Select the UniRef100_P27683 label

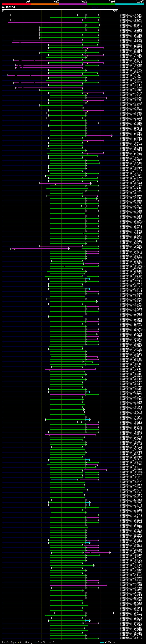pos(131,246)
